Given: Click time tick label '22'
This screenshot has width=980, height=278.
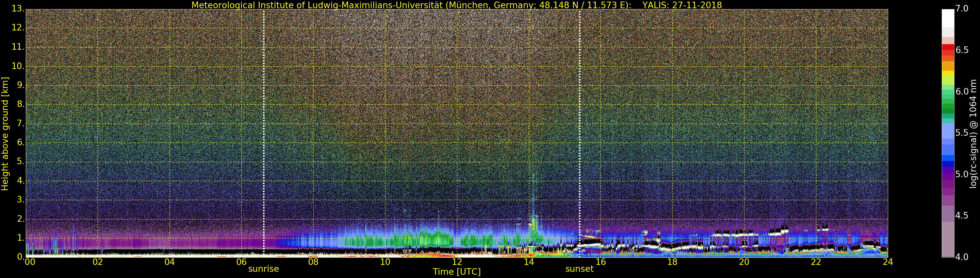Looking at the screenshot, I should pyautogui.click(x=816, y=262).
